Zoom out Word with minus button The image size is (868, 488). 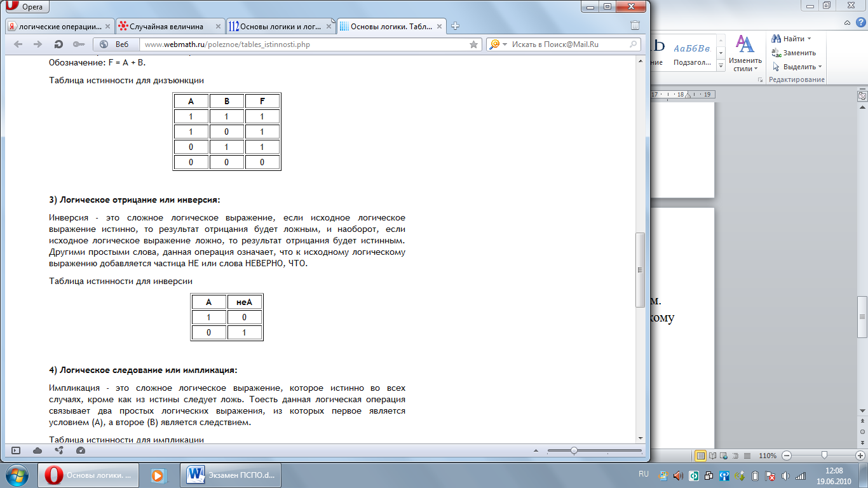[787, 456]
